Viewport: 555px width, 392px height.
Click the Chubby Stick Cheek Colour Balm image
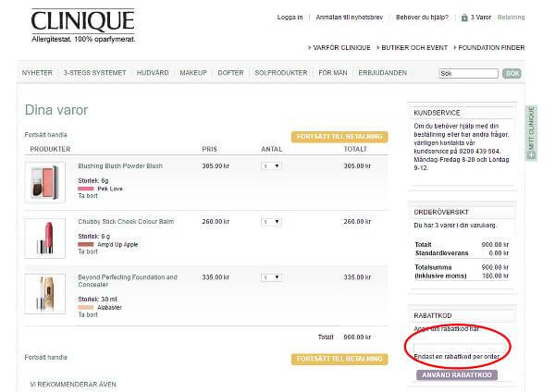pos(45,236)
